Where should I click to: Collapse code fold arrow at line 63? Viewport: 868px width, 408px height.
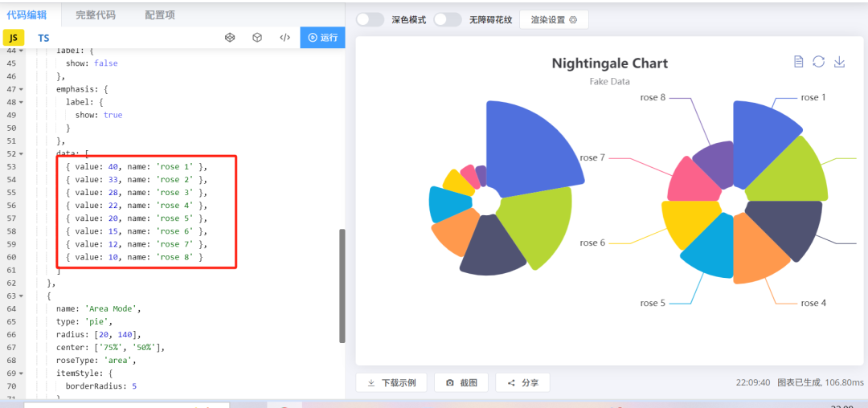(21, 296)
